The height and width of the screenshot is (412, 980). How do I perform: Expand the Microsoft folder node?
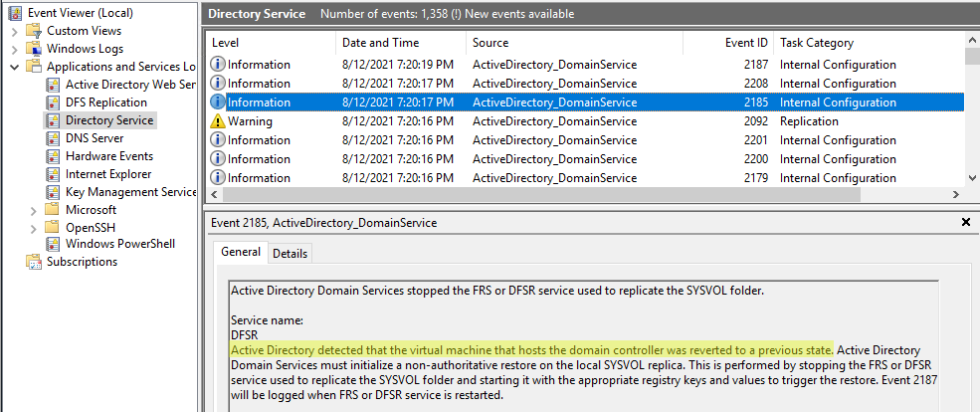[34, 211]
